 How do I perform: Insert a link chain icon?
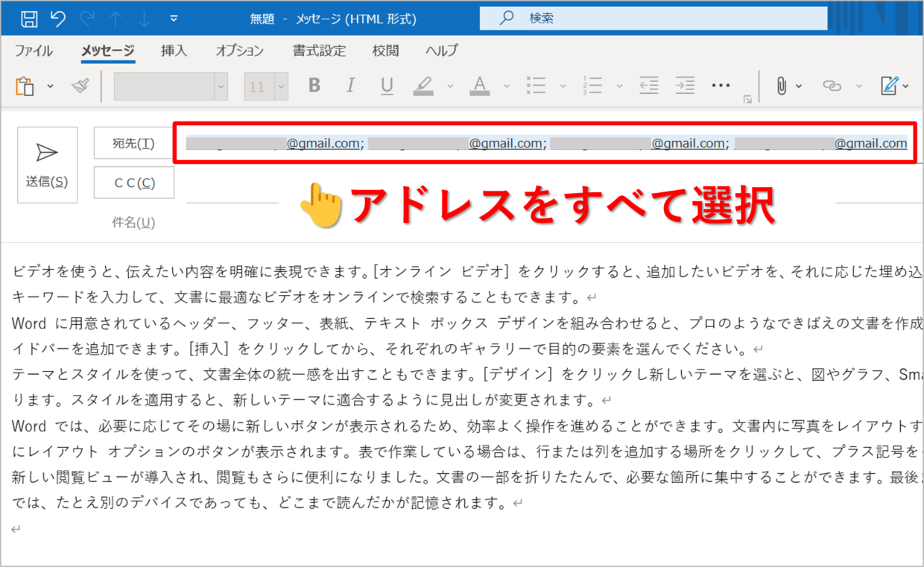832,86
